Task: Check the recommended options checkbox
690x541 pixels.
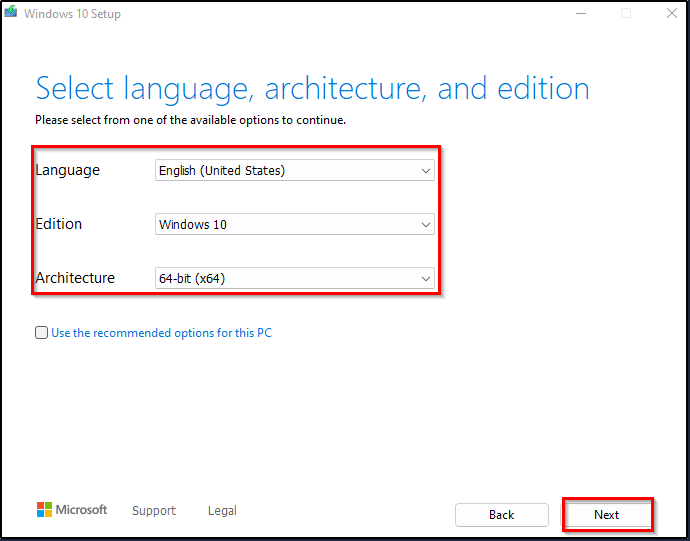Action: click(x=41, y=333)
